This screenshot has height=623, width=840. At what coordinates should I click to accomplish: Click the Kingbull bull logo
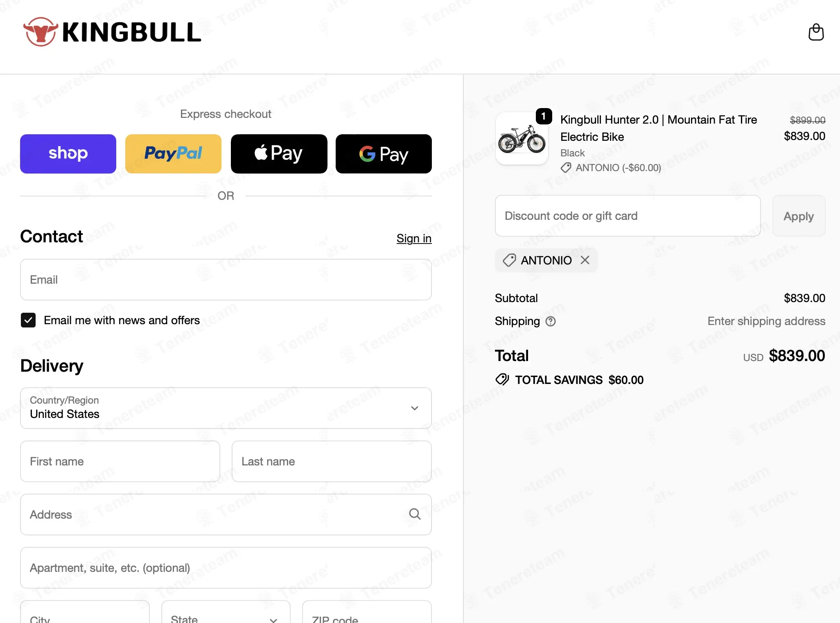40,32
